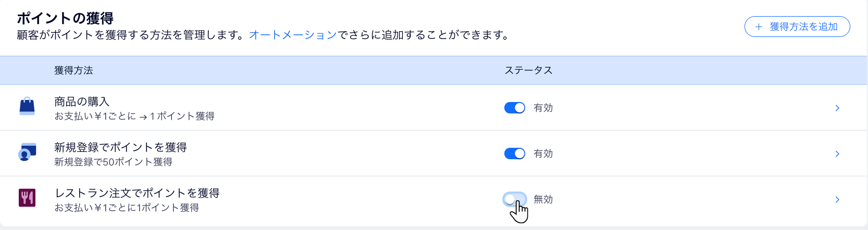Click the member card icon for 新規登録

27,152
